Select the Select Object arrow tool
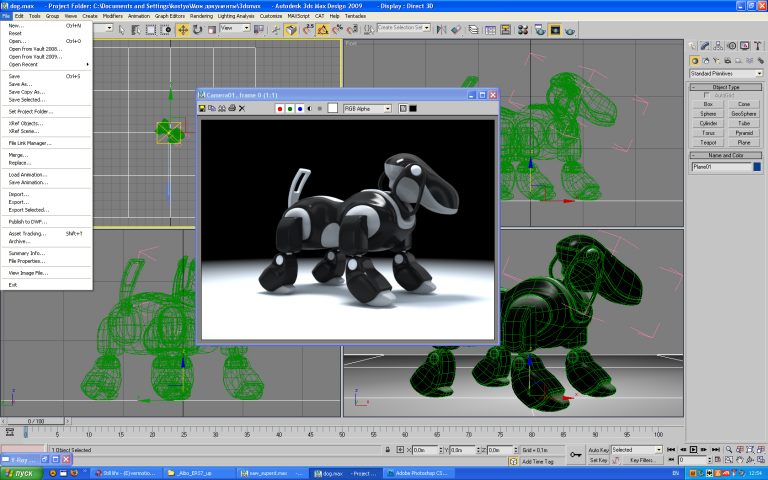 (x=121, y=30)
